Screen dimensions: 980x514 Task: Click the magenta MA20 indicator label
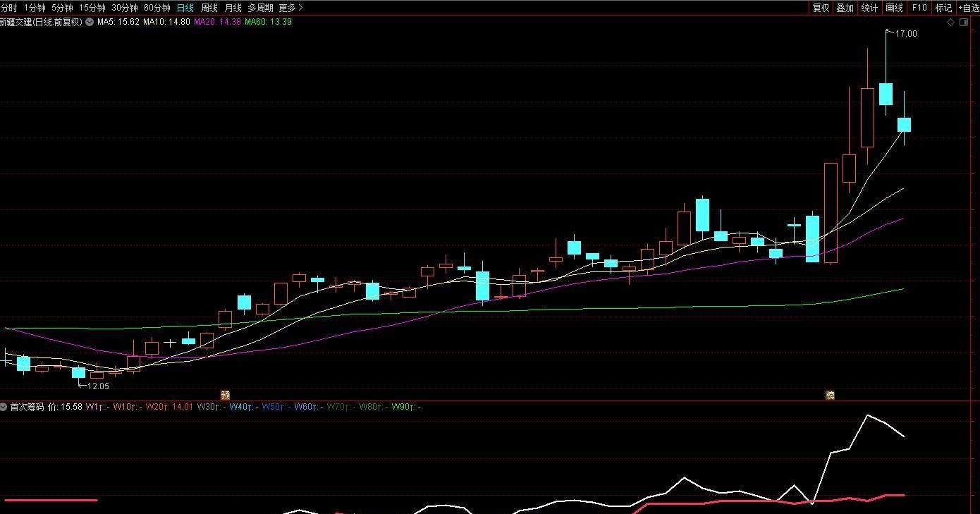[217, 22]
